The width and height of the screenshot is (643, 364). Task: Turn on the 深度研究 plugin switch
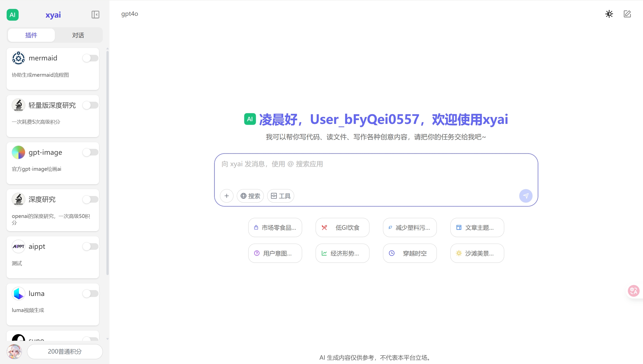pos(90,199)
